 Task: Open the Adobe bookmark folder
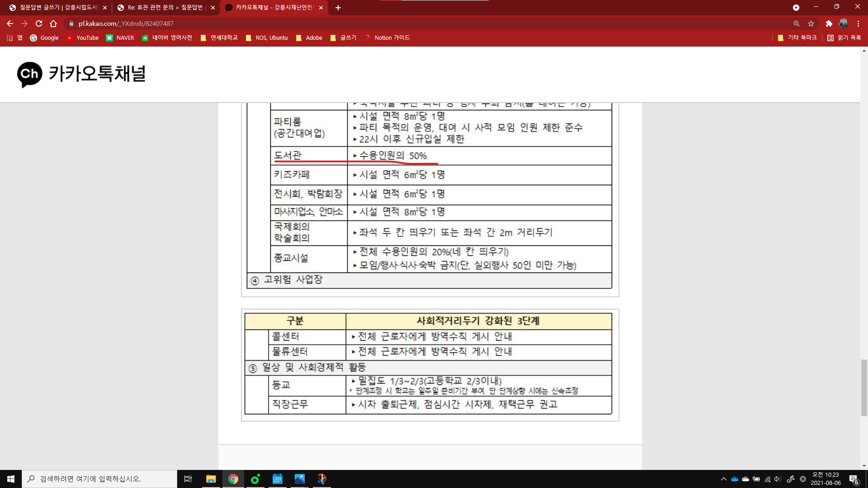click(309, 38)
